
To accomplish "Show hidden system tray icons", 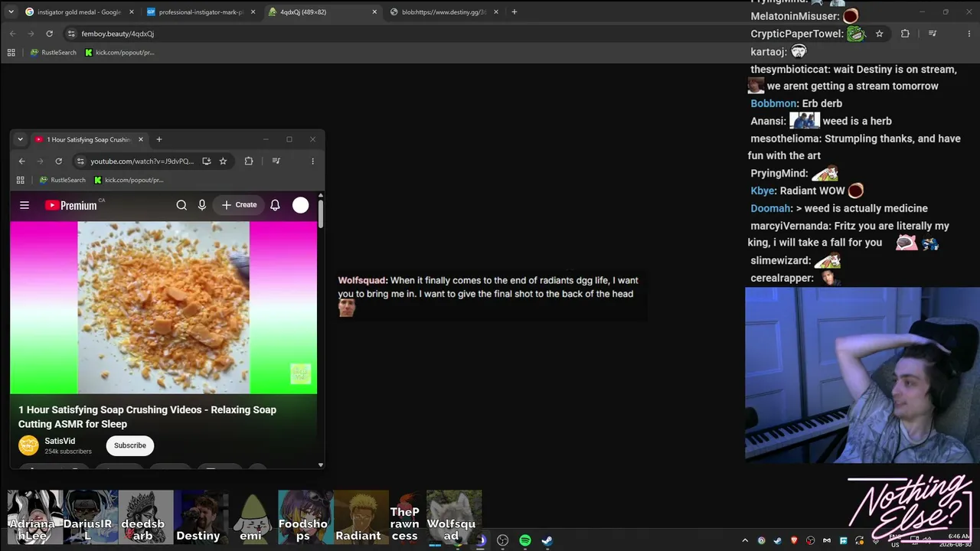I will 745,540.
